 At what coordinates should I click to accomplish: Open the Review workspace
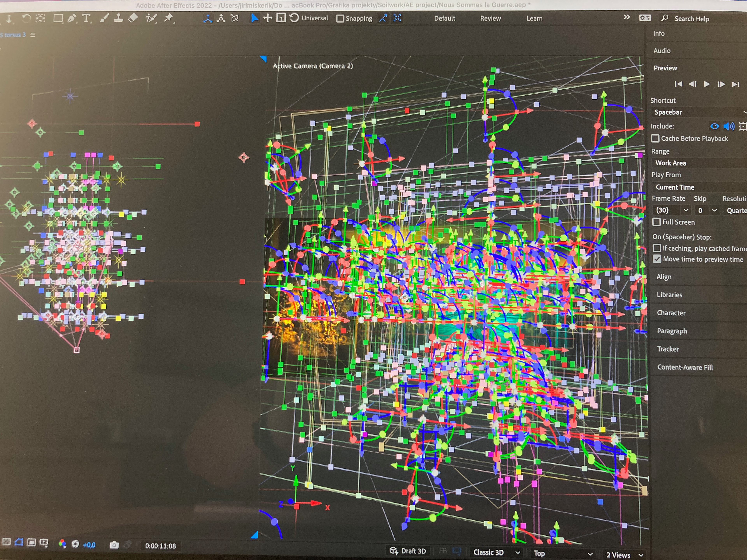tap(490, 18)
